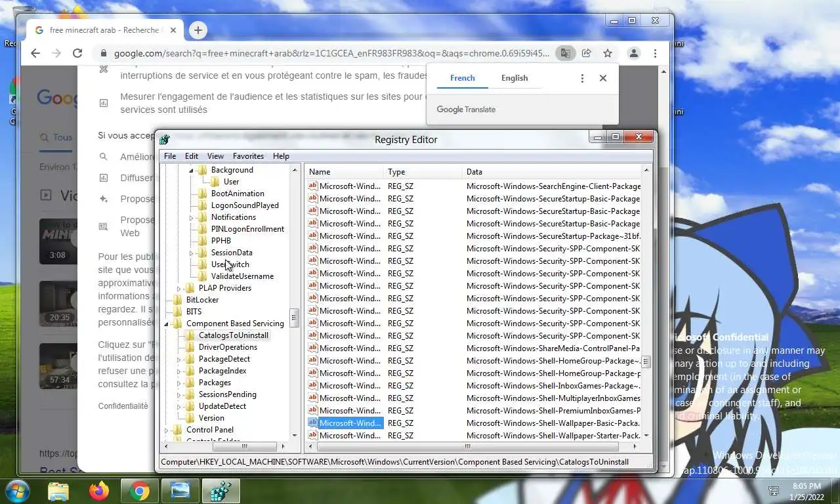
Task: Click Chrome's back navigation arrow
Action: [35, 53]
